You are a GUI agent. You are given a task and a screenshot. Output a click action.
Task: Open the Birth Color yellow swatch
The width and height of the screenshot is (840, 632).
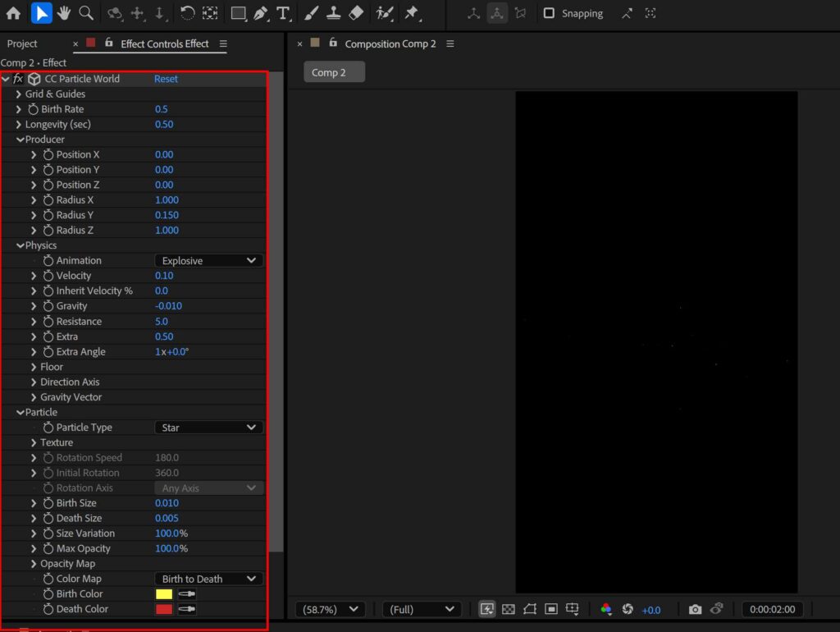(x=164, y=594)
